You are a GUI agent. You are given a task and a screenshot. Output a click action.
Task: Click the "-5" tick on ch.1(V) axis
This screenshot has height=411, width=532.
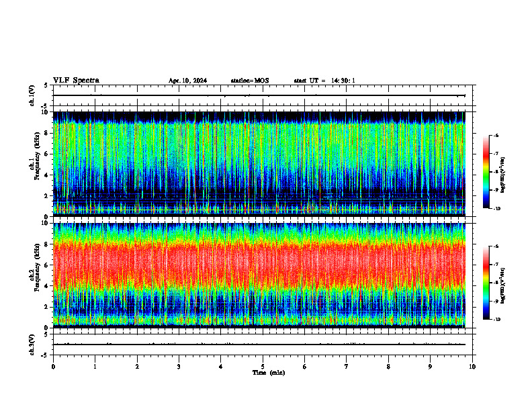click(45, 106)
